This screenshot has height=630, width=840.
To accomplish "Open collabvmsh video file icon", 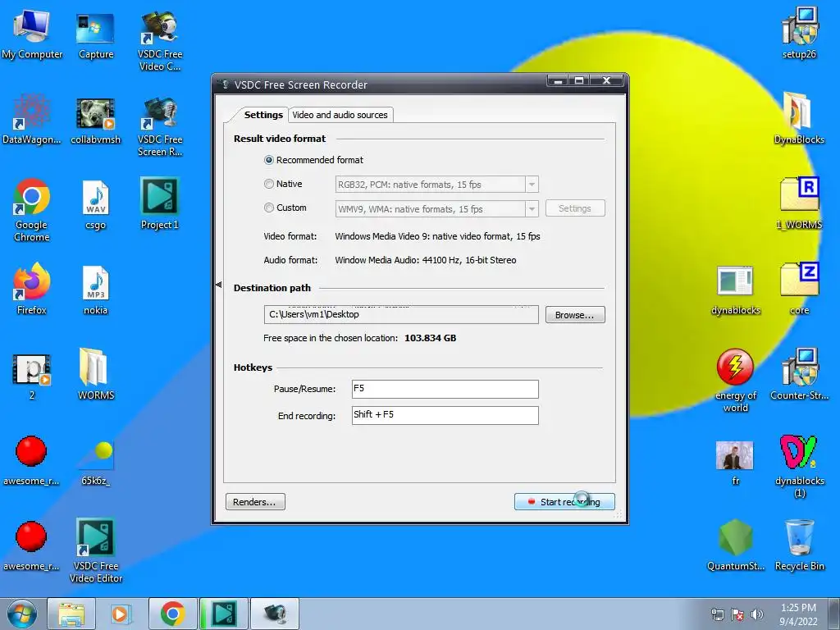I will [95, 120].
